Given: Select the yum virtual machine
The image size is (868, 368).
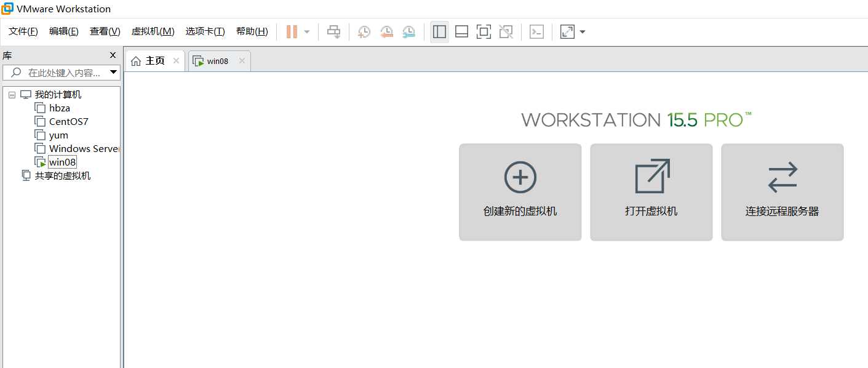Looking at the screenshot, I should [58, 135].
